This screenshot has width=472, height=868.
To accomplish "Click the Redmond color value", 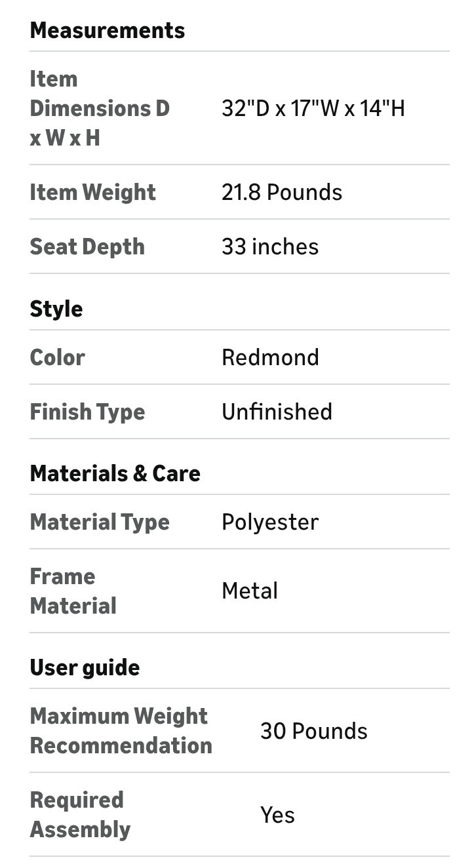I will [x=269, y=357].
